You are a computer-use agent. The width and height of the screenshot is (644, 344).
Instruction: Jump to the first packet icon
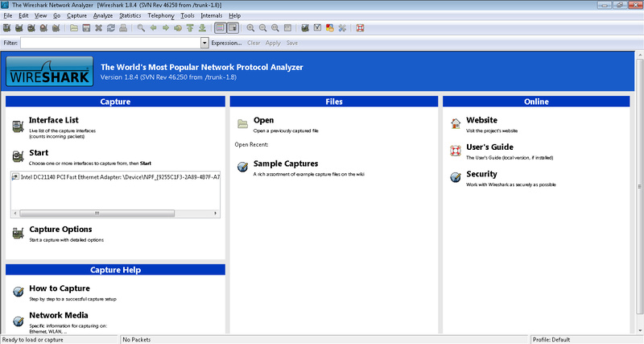[x=190, y=28]
